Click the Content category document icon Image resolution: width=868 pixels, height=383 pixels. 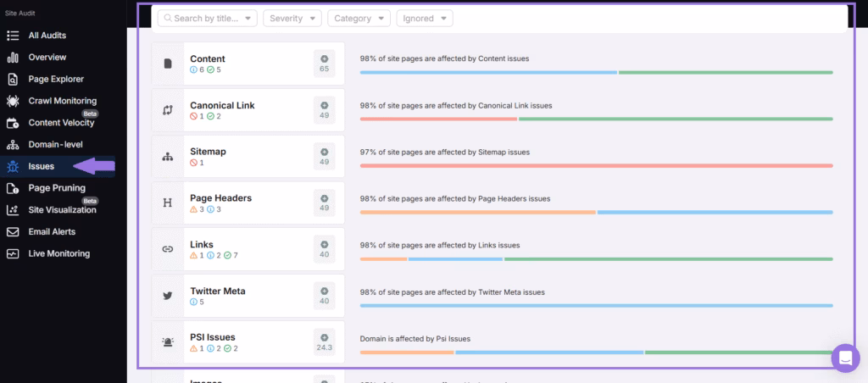[x=168, y=64]
